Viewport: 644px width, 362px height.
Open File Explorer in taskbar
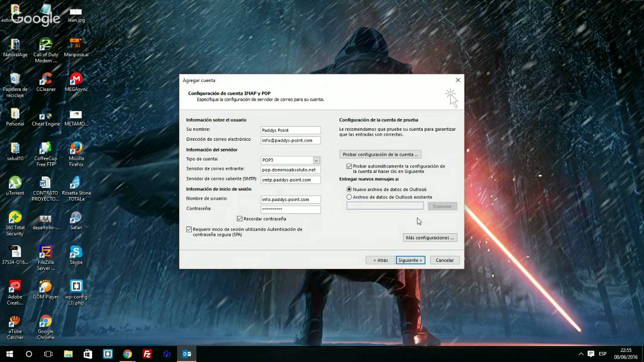tap(68, 354)
